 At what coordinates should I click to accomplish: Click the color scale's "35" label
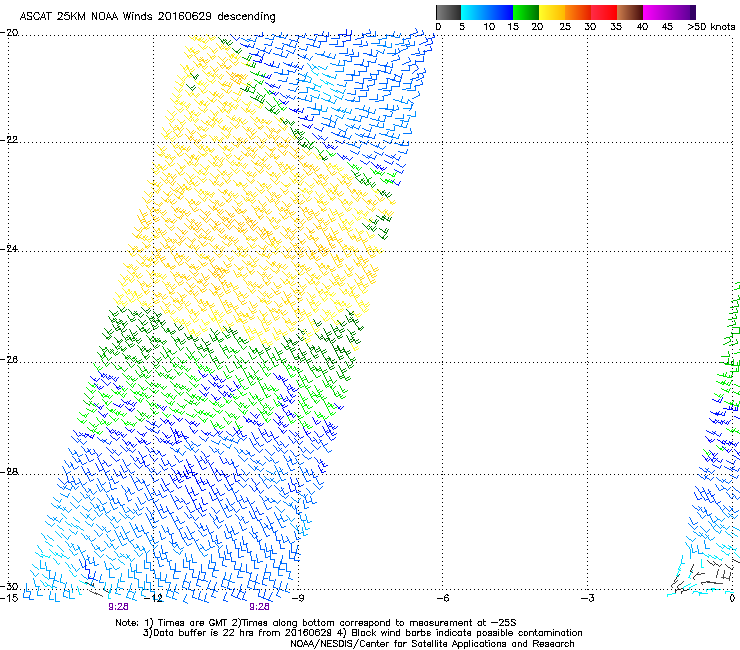[x=616, y=27]
